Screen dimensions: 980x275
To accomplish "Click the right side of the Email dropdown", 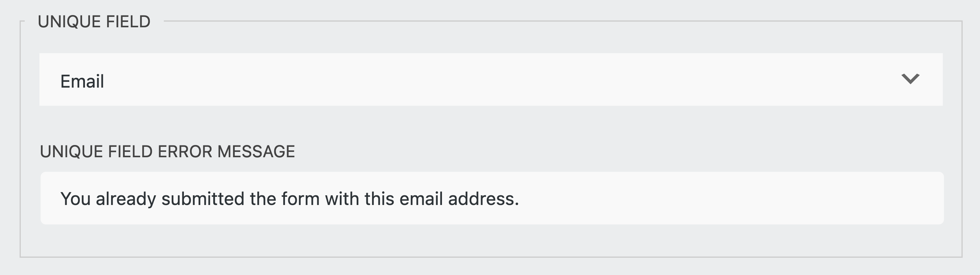I will click(x=875, y=80).
